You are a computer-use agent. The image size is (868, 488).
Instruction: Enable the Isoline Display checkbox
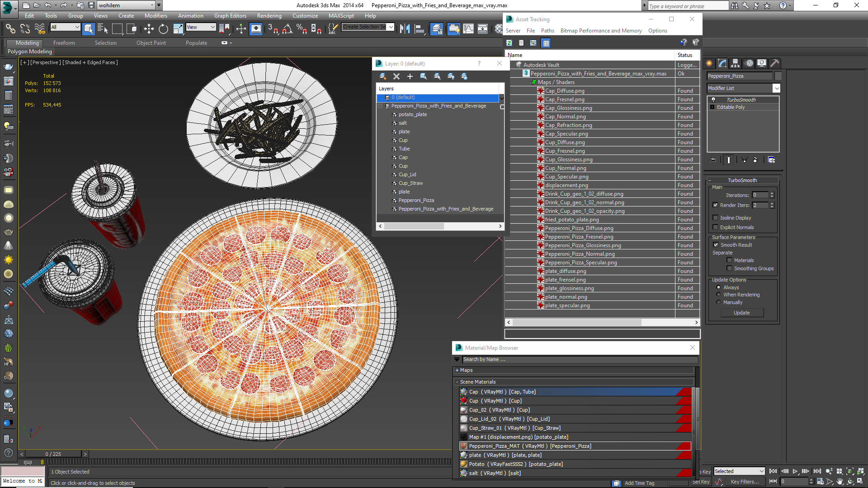pos(715,218)
